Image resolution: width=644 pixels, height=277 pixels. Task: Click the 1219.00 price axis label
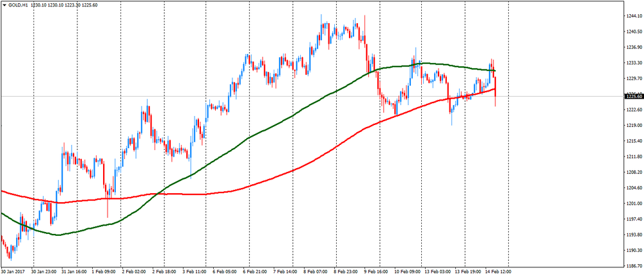pos(634,126)
